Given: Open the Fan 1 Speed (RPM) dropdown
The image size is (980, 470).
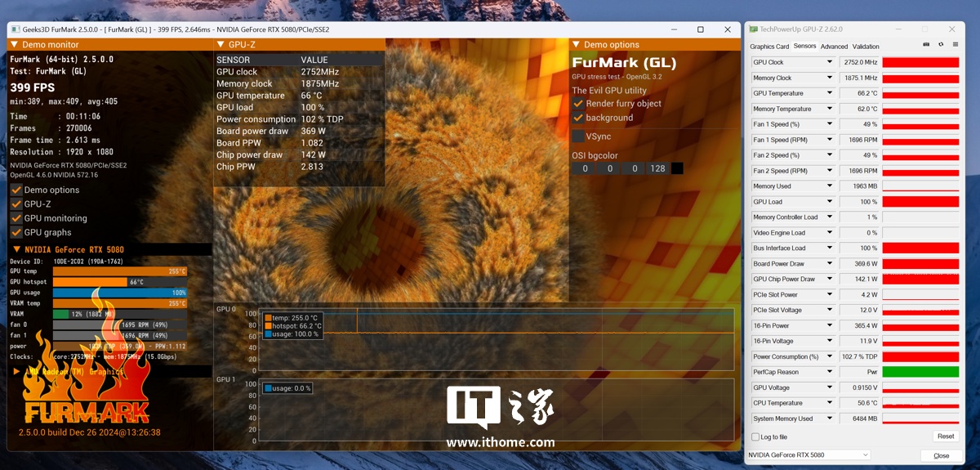Looking at the screenshot, I should (830, 140).
